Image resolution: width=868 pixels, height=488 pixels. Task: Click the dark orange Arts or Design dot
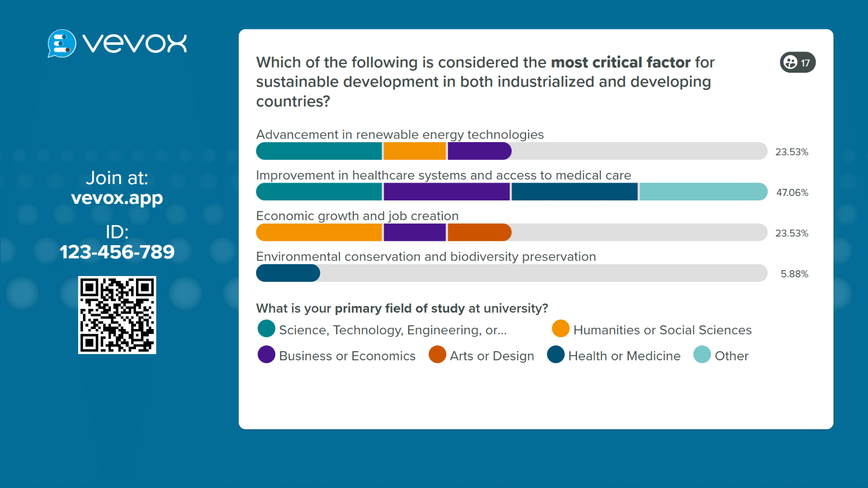coord(437,355)
